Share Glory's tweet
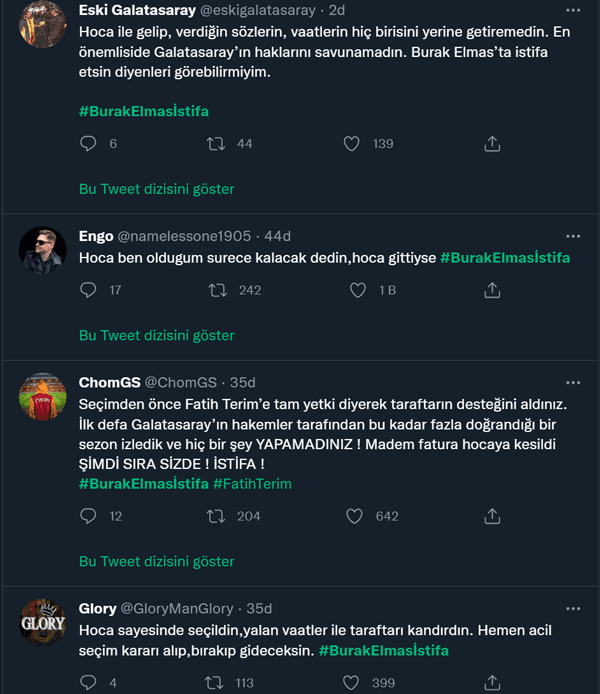 tap(492, 683)
